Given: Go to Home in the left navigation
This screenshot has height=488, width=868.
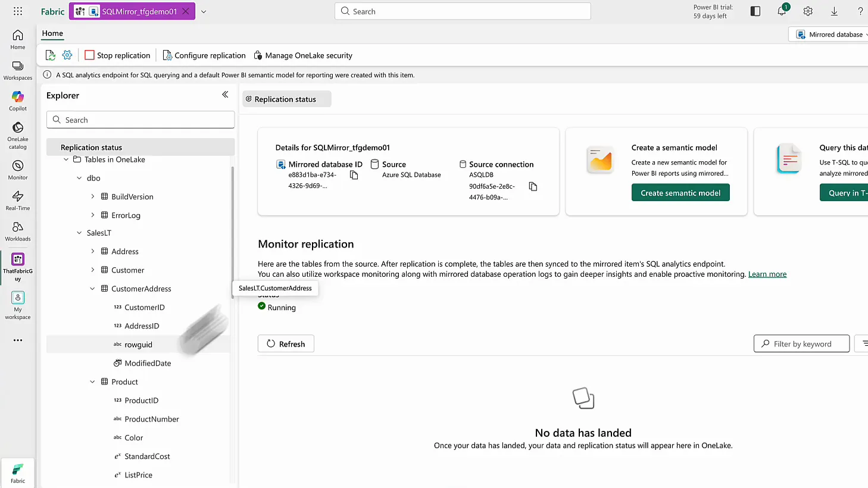Looking at the screenshot, I should [18, 40].
